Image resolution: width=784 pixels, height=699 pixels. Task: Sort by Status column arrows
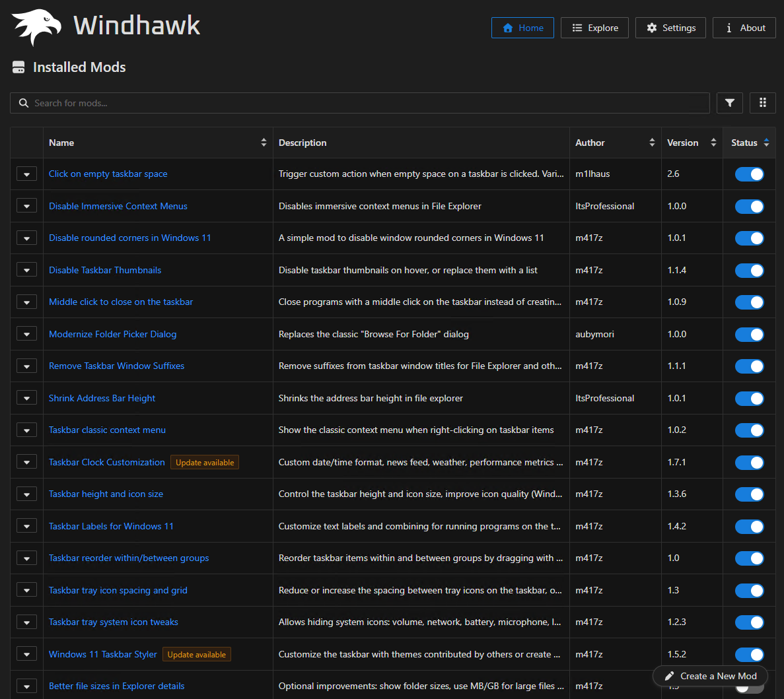pos(766,143)
